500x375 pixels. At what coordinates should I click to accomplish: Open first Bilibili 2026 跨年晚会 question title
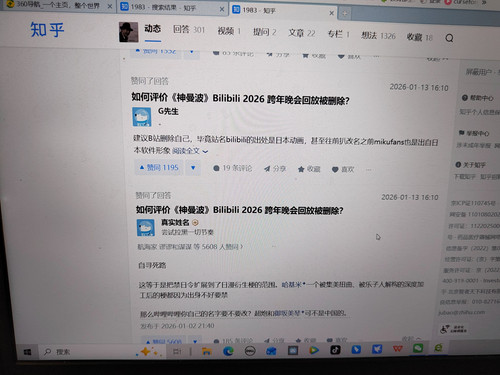pos(240,99)
